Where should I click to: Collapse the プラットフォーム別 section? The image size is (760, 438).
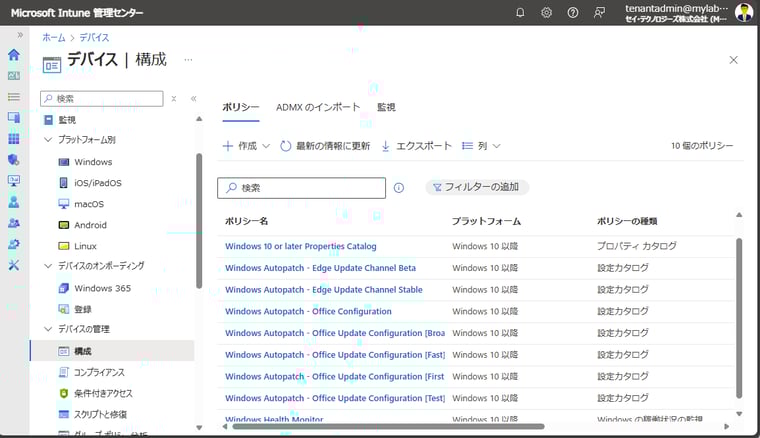tap(48, 140)
